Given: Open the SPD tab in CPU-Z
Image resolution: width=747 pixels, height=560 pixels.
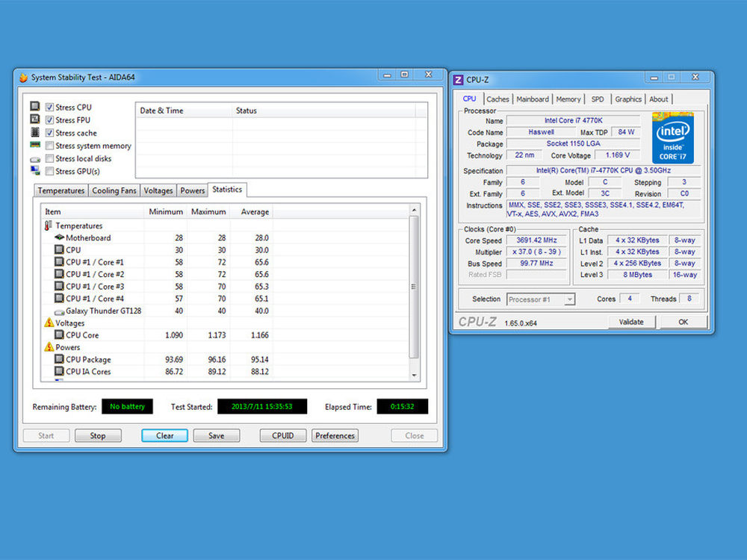Looking at the screenshot, I should tap(598, 99).
